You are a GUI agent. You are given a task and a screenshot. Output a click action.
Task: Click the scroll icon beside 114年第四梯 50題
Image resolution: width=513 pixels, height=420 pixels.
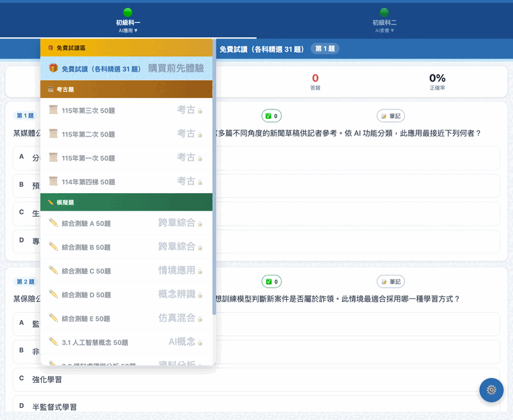(53, 181)
